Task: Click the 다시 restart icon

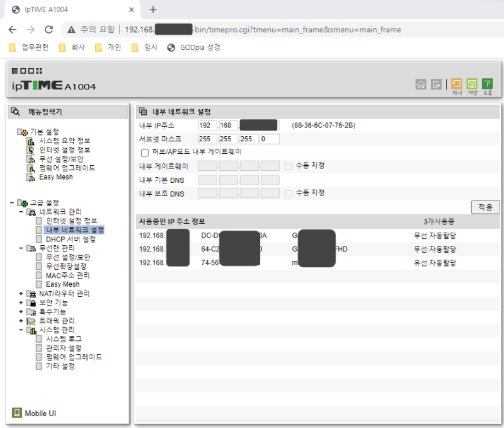Action: pyautogui.click(x=456, y=83)
